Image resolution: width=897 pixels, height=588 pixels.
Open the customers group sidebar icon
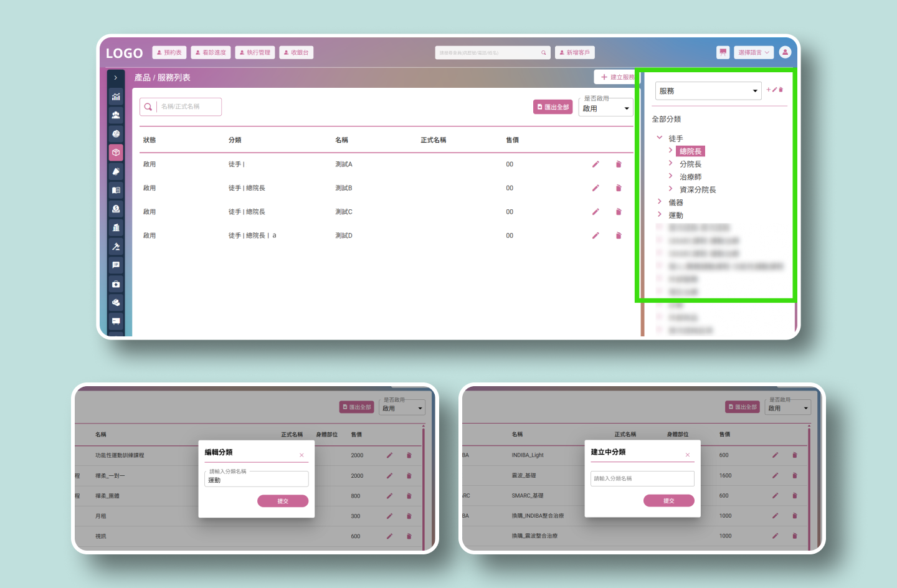click(116, 115)
